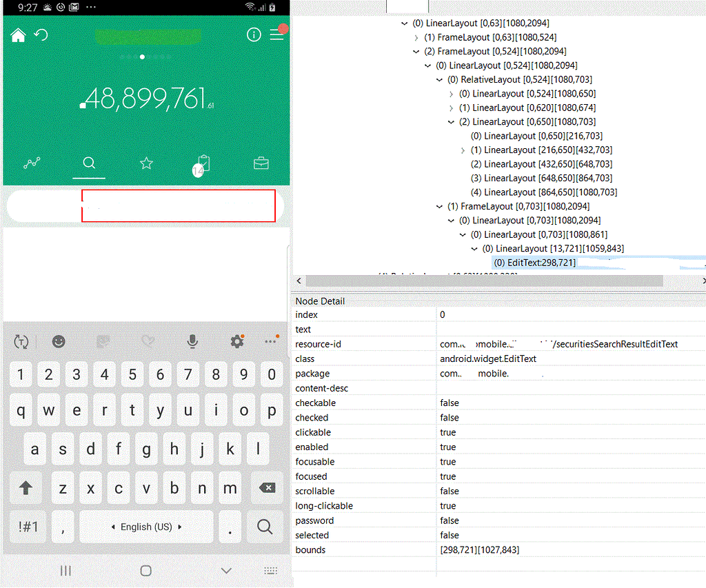The image size is (706, 588).
Task: Tap the home icon in app header
Action: (18, 35)
